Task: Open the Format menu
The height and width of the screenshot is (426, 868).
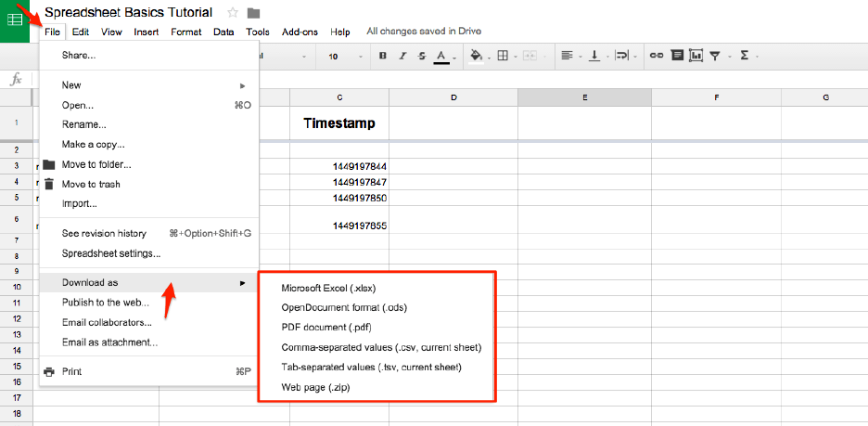Action: tap(186, 32)
